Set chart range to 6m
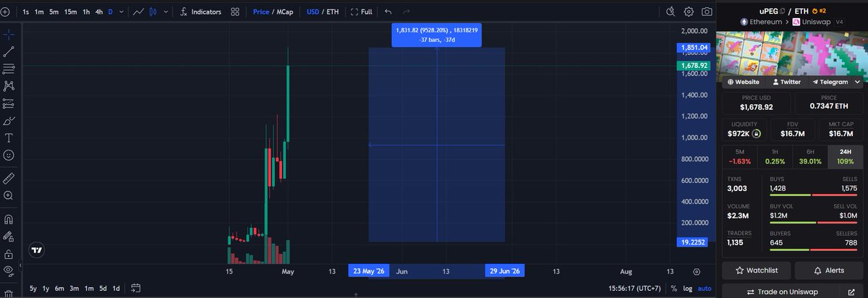The width and height of the screenshot is (868, 298). tap(59, 289)
